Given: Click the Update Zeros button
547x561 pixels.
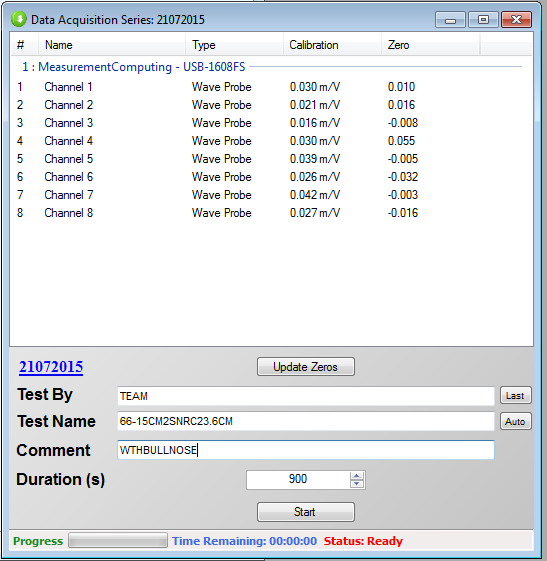Looking at the screenshot, I should 306,367.
